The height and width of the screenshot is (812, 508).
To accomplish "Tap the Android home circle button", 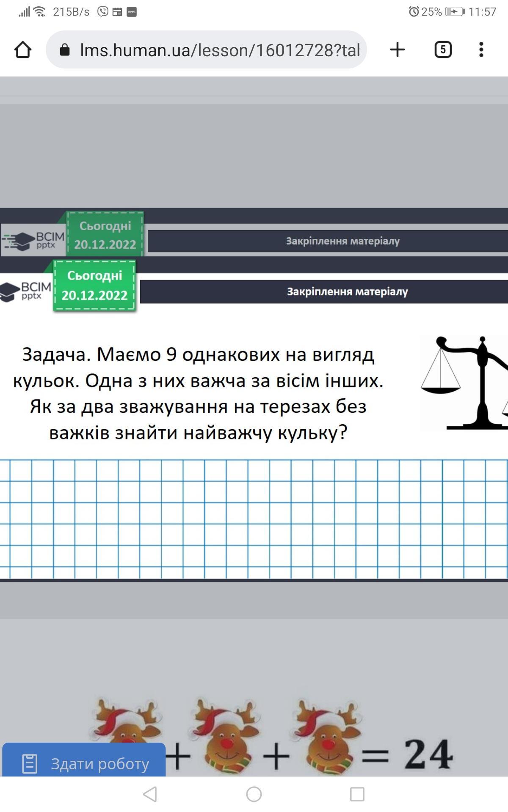I will [254, 794].
